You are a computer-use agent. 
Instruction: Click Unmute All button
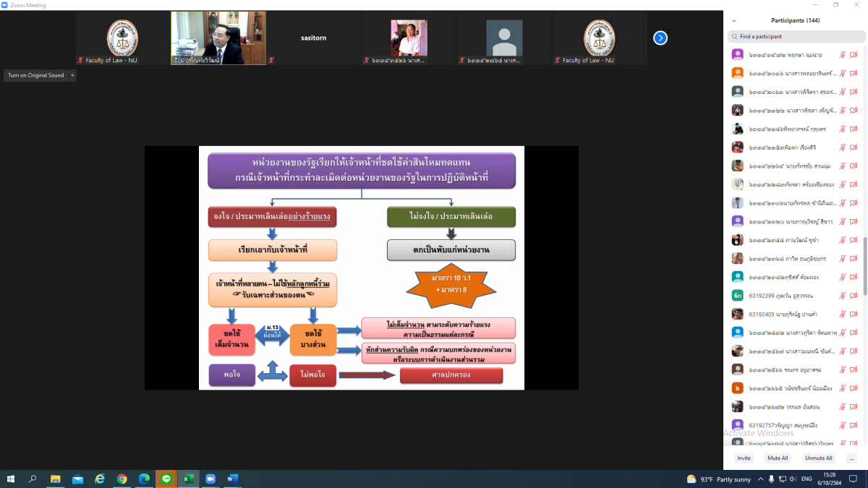coord(818,458)
